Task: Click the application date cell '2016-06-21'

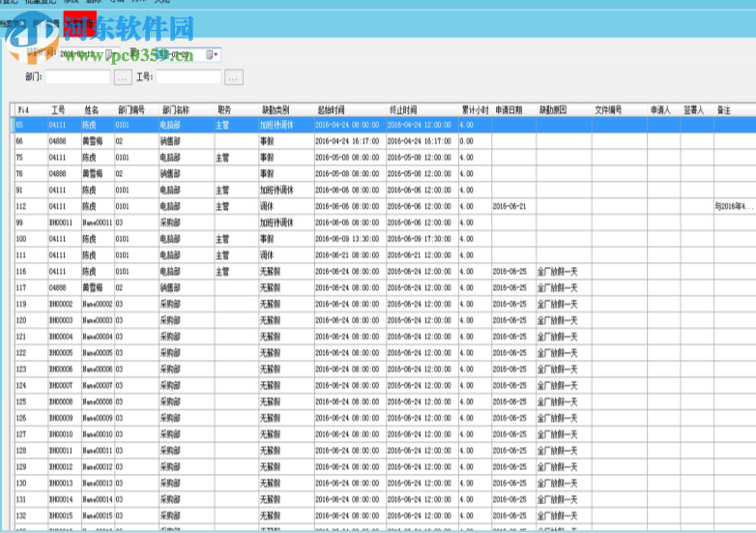Action: click(x=509, y=206)
